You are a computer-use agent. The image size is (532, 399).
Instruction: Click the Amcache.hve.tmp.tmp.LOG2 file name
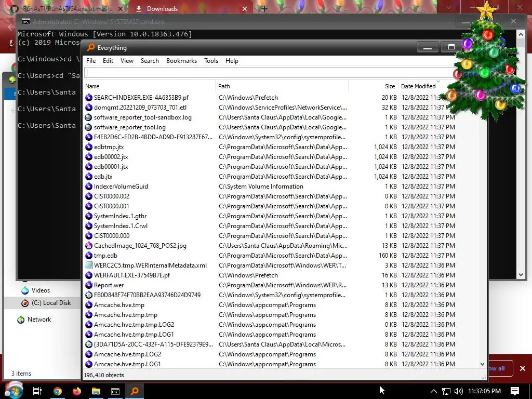134,325
